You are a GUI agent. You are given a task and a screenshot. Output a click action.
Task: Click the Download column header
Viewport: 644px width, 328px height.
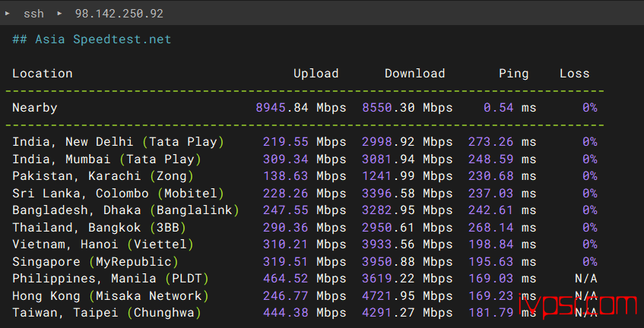point(415,74)
